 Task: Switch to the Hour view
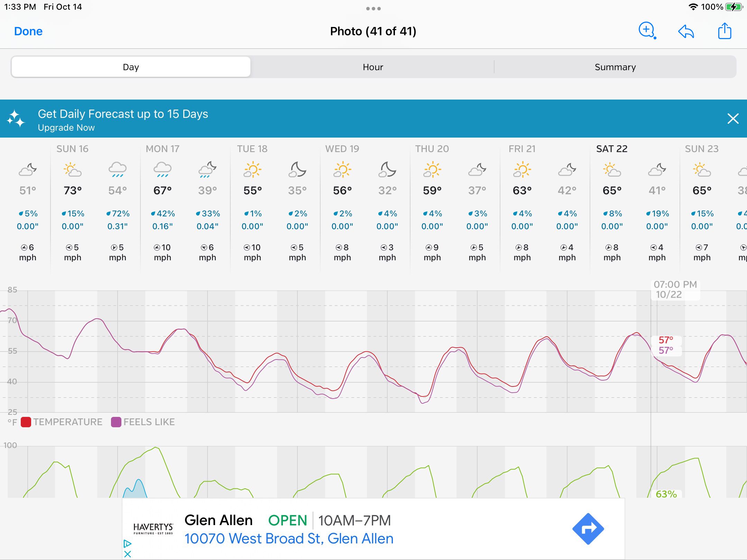[373, 67]
